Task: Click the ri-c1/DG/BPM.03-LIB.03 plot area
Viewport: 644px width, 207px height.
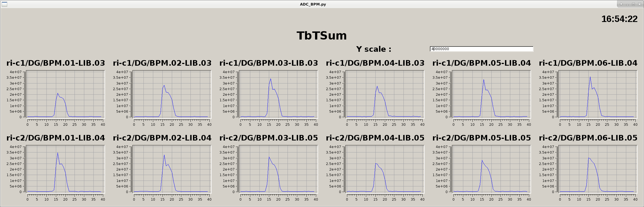Action: 278,94
